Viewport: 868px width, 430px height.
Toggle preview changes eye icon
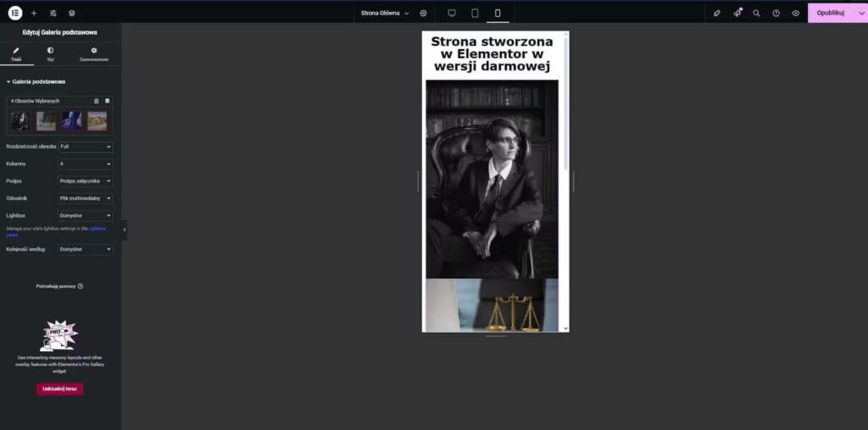point(795,13)
